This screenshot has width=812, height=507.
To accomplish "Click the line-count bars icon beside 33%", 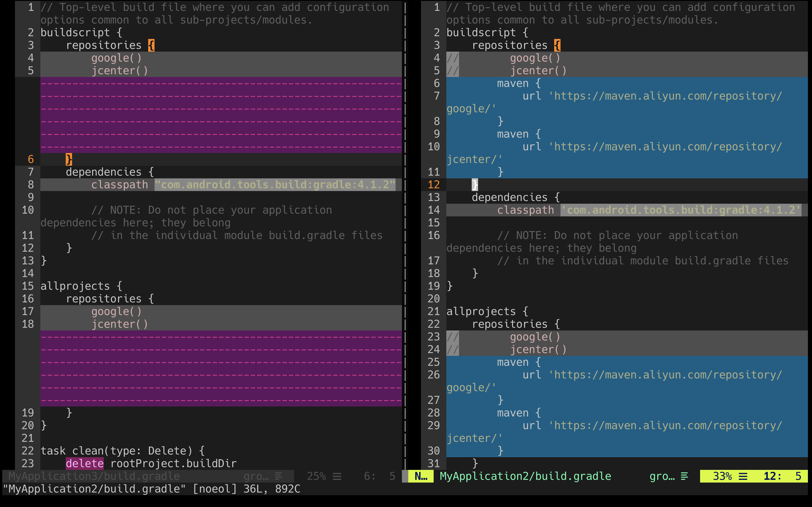I will click(743, 476).
